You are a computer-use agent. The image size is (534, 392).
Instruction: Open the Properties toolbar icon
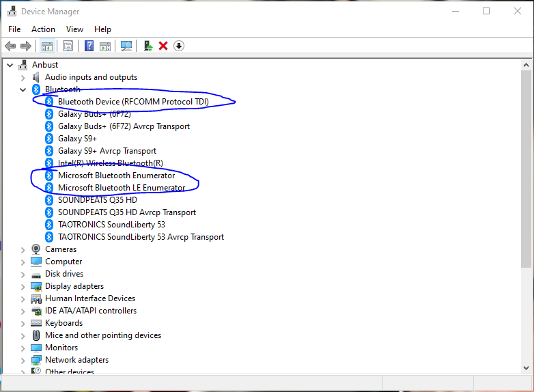pos(68,46)
